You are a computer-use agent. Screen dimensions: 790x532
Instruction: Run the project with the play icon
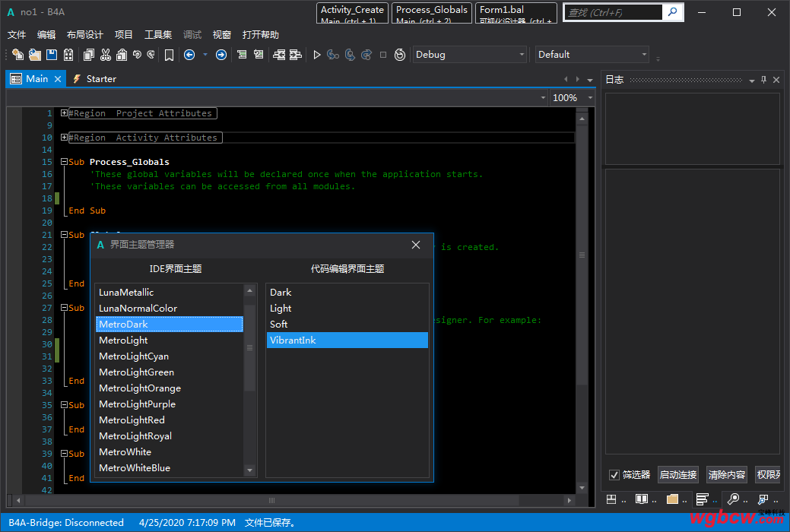click(x=317, y=55)
